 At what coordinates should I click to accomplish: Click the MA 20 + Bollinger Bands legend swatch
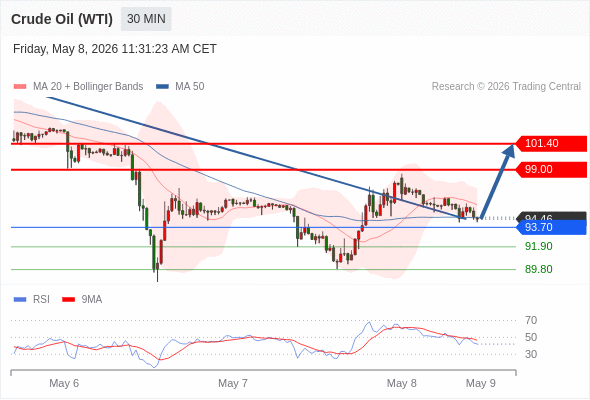20,87
